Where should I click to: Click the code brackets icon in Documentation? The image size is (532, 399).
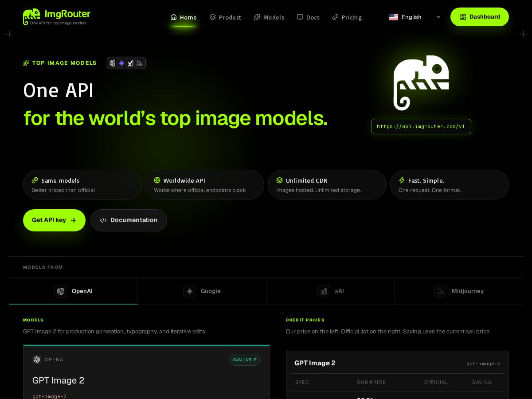pos(103,220)
